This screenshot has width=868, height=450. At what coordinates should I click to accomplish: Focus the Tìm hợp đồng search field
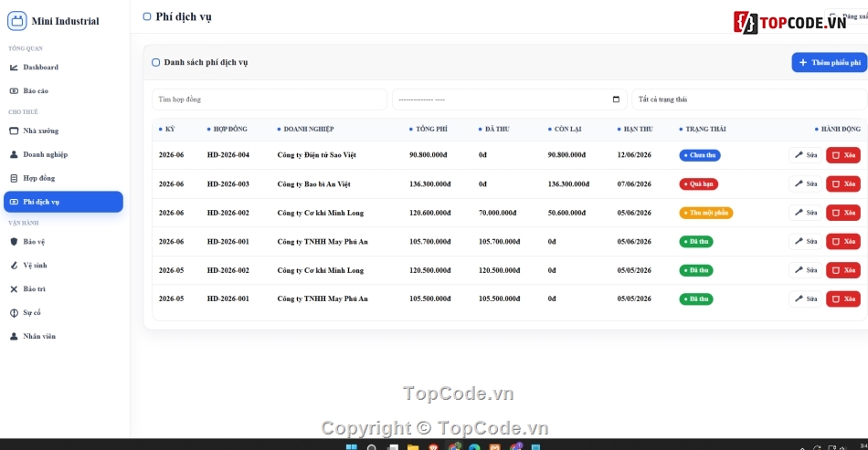(x=269, y=99)
